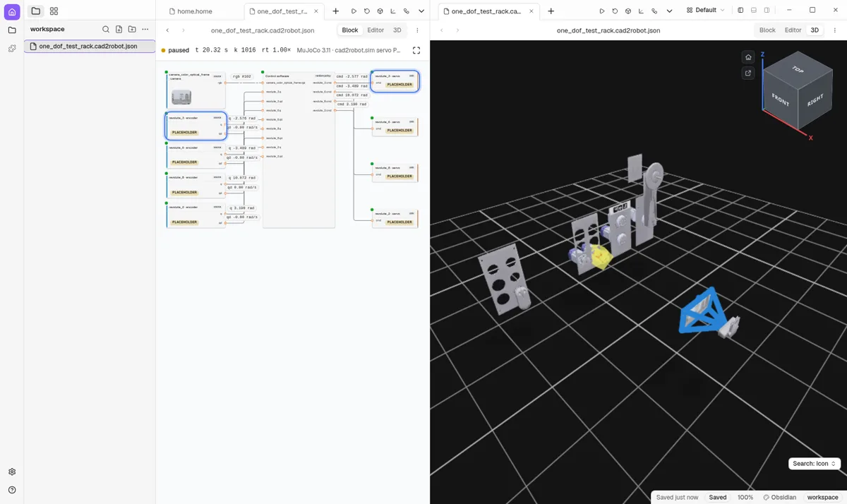
Task: Start simulation with left pane play icon
Action: click(354, 11)
